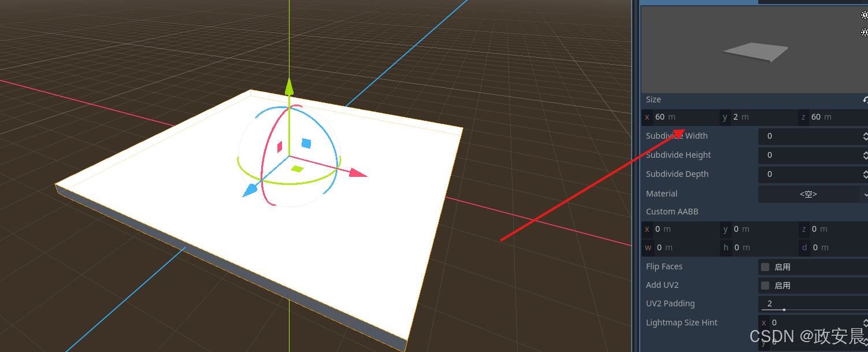This screenshot has width=868, height=352.
Task: Click the Subdivide Width label
Action: pyautogui.click(x=677, y=136)
